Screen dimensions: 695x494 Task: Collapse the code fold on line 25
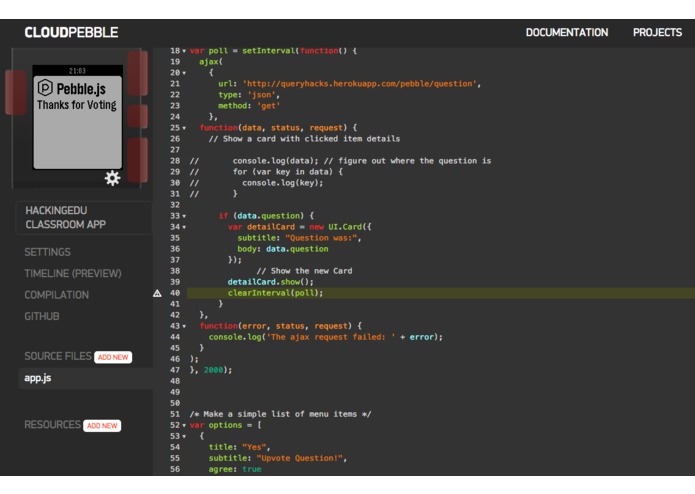[184, 128]
